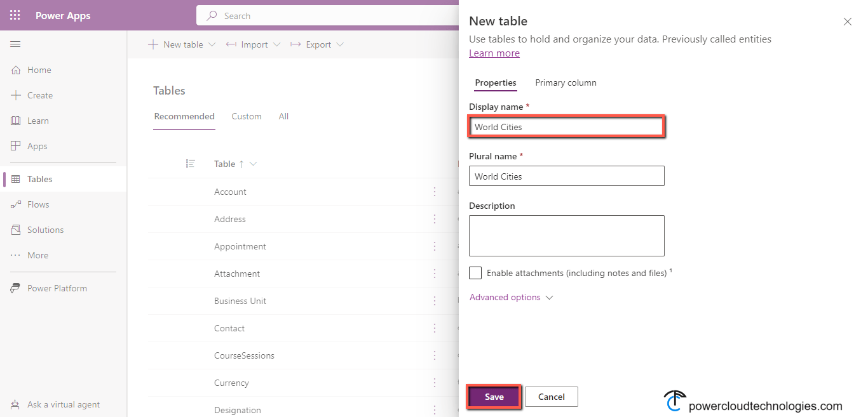
Task: Open the Address table
Action: click(x=230, y=219)
